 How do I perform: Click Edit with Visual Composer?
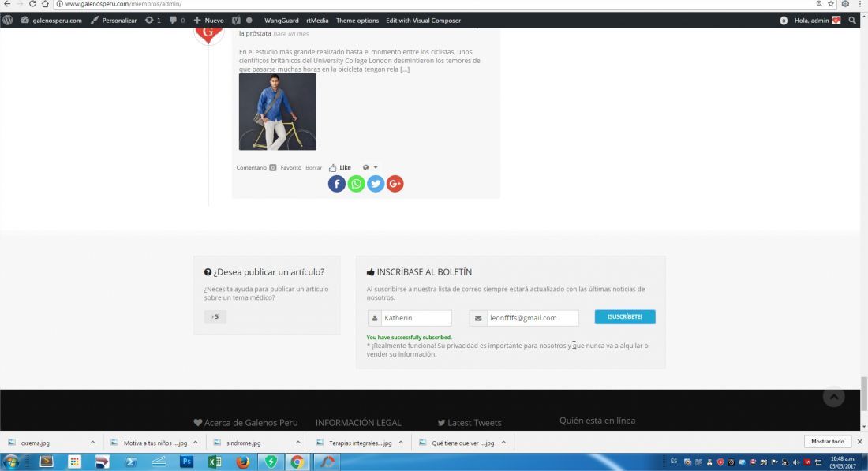tap(424, 21)
